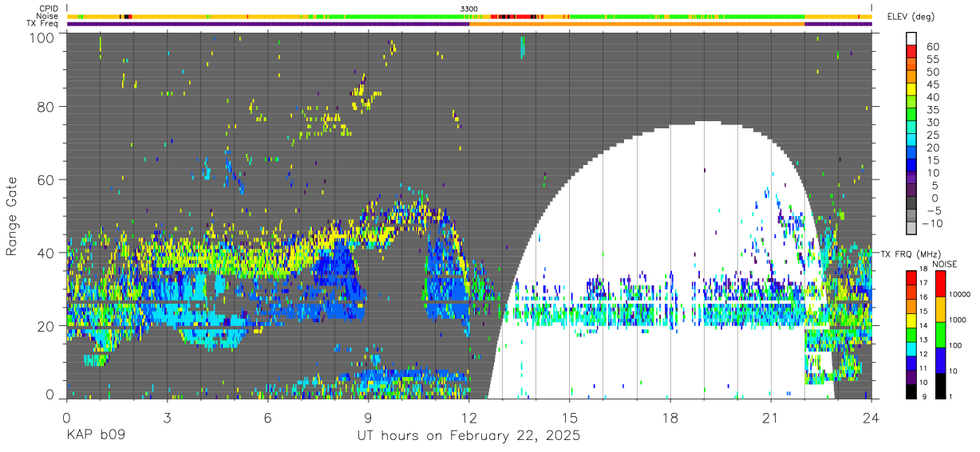Click the red top swatch of TX FRQ colorbar
Image resolution: width=980 pixels, height=452 pixels.
pyautogui.click(x=911, y=277)
